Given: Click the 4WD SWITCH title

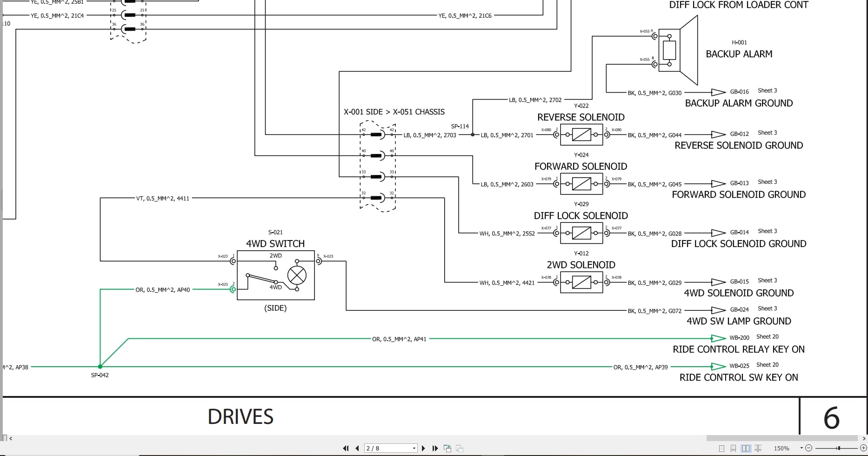Looking at the screenshot, I should [x=275, y=244].
